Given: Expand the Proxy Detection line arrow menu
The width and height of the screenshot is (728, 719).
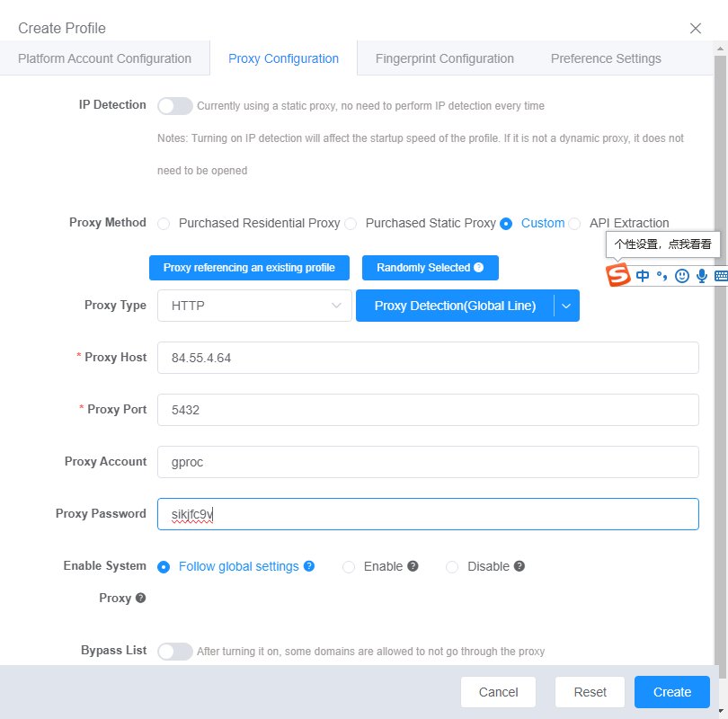Looking at the screenshot, I should [x=566, y=306].
